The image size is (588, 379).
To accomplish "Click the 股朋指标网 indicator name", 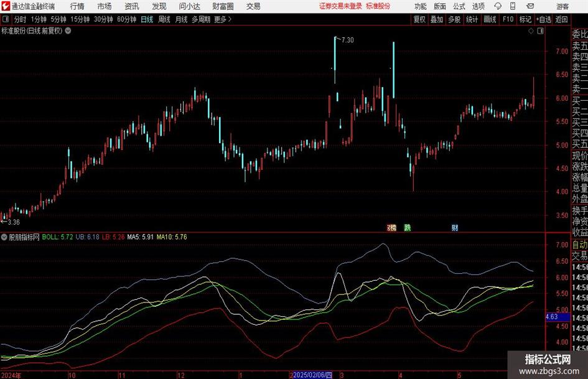I will [x=24, y=237].
